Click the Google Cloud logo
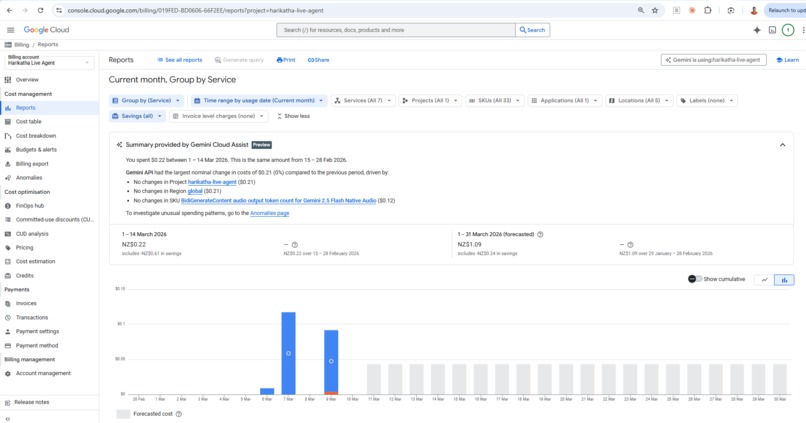Viewport: 806px width, 423px height. [46, 30]
